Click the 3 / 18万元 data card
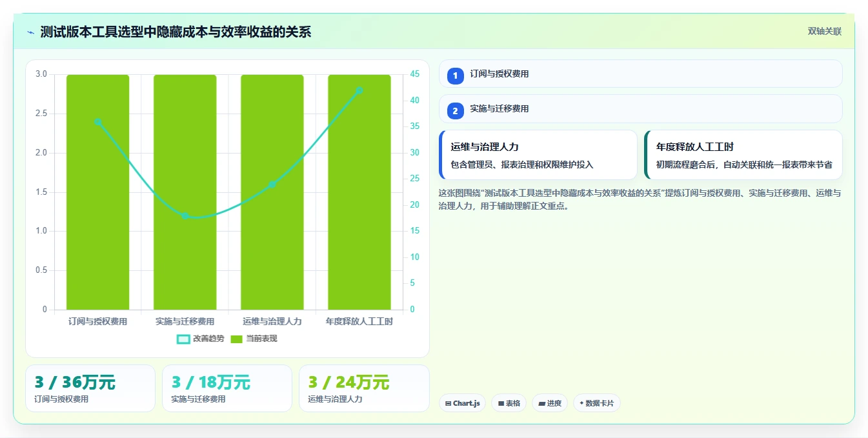This screenshot has width=868, height=438. pos(227,388)
